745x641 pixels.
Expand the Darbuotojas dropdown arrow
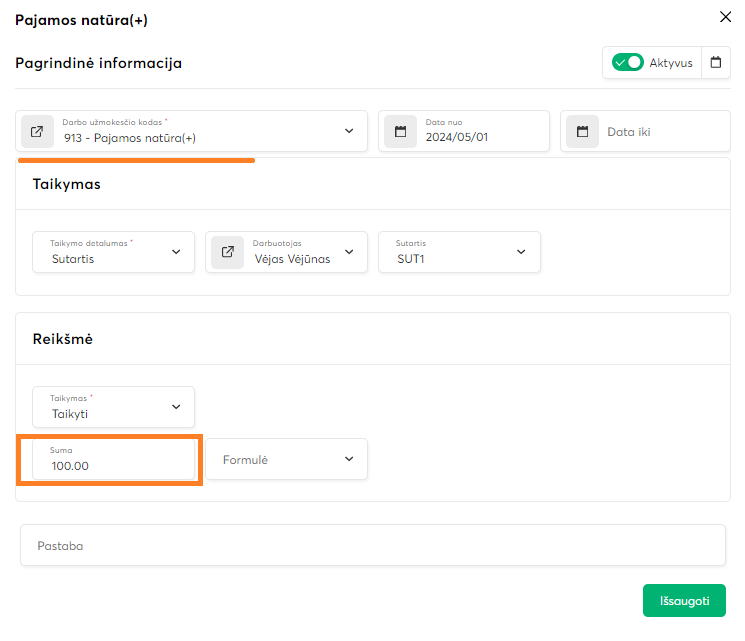pos(349,252)
